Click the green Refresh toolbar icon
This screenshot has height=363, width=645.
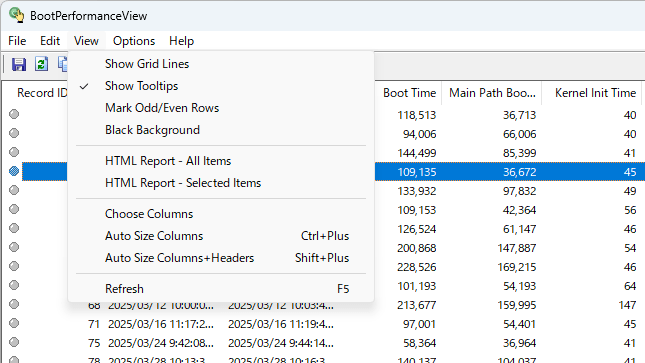(41, 64)
